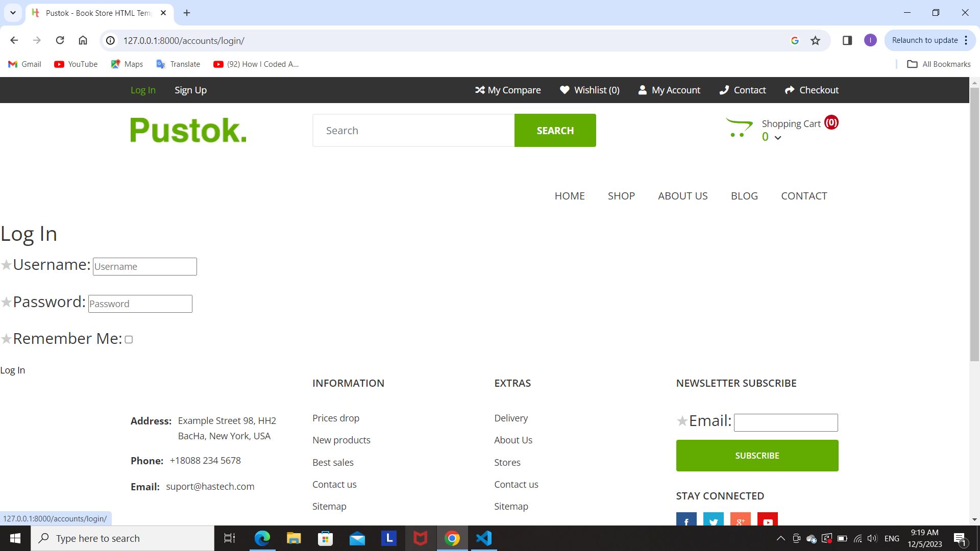Open the Twitter social icon
Screen dimensions: 980x551
pos(713,520)
